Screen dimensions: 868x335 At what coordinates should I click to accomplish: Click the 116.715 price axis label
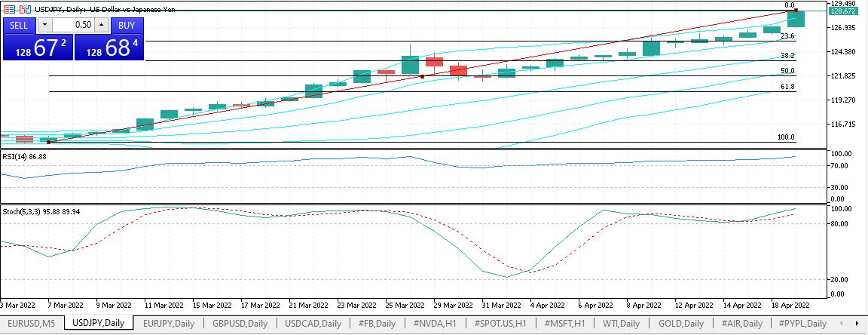coord(842,124)
